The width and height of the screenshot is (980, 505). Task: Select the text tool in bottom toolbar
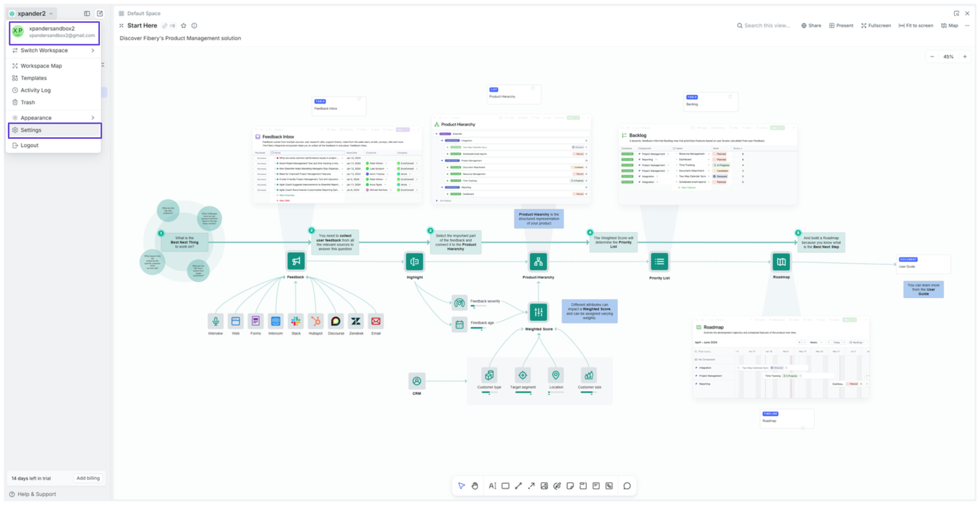pyautogui.click(x=492, y=486)
